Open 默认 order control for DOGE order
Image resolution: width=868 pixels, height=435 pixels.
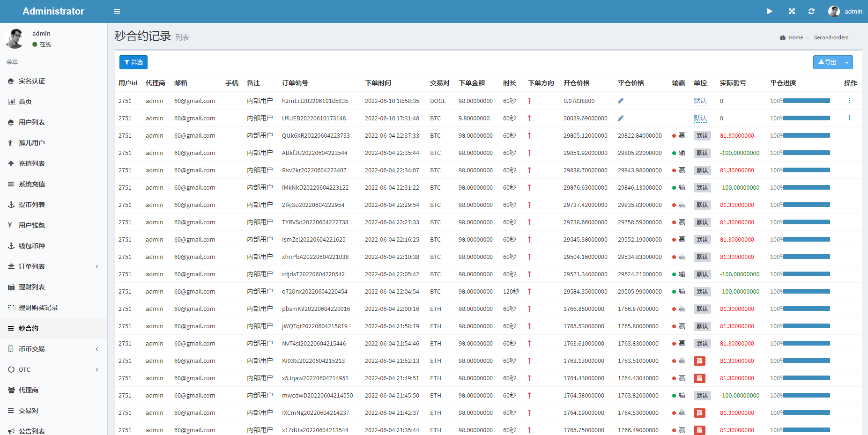pos(700,101)
